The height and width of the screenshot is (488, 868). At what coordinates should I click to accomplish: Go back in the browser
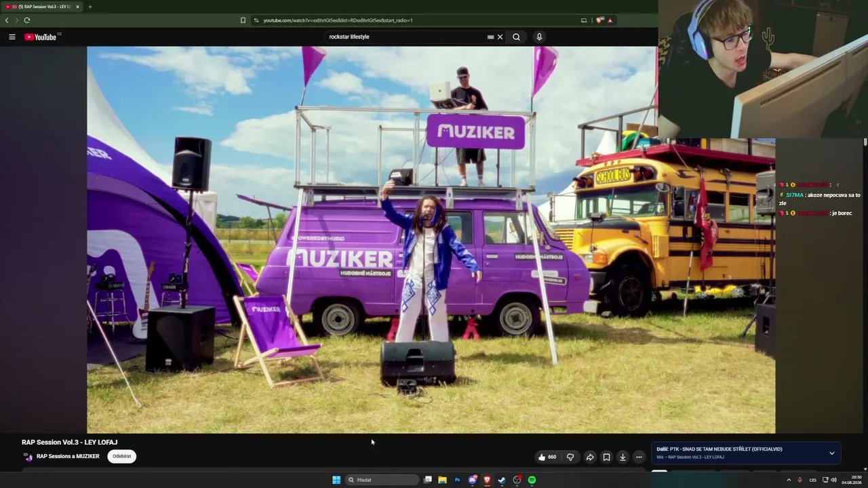coord(7,20)
